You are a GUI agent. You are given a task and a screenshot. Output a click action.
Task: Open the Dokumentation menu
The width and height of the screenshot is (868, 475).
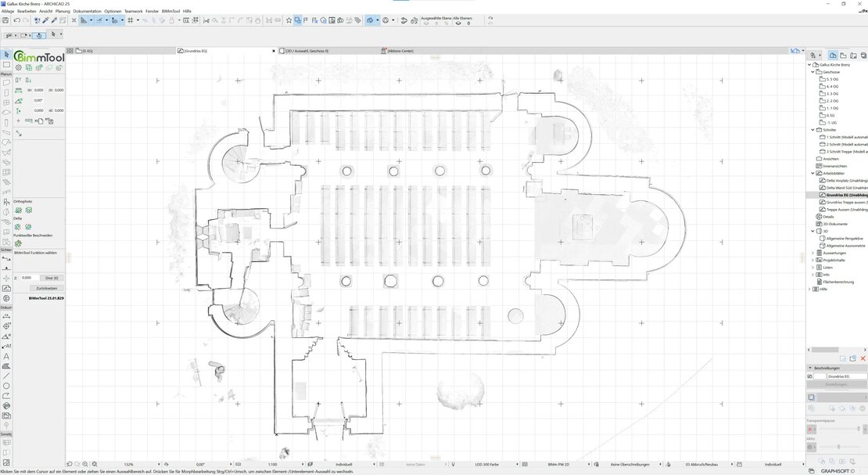[87, 11]
